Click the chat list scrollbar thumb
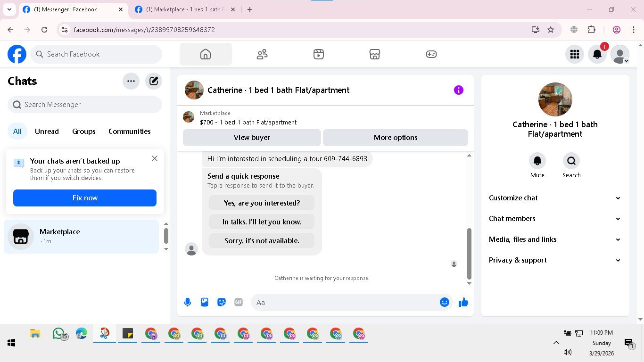 pos(166,236)
